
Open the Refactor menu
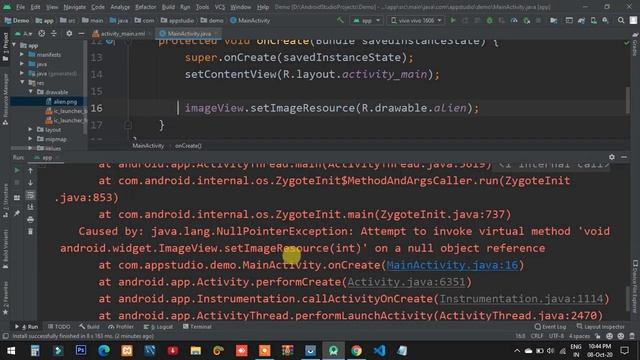click(x=146, y=7)
